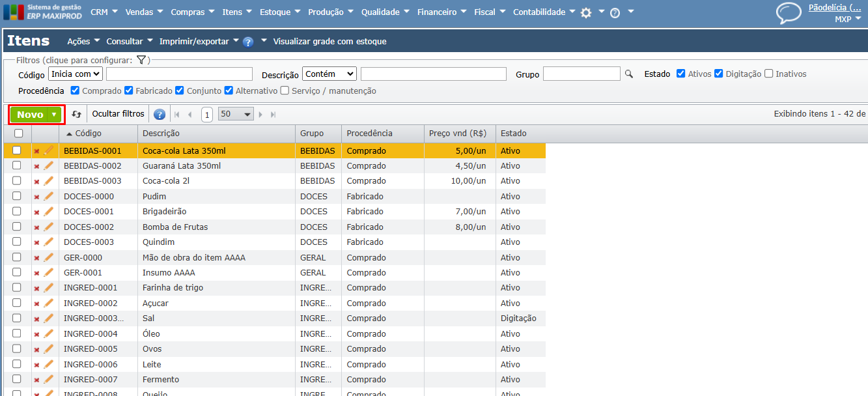This screenshot has width=868, height=396.
Task: Click the search magnifier next to Grupo field
Action: 629,74
